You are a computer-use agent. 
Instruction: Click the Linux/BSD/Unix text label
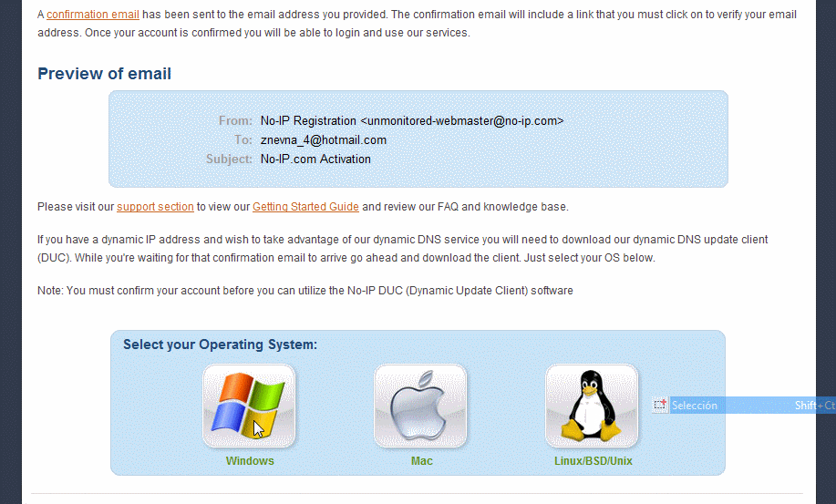(x=593, y=461)
